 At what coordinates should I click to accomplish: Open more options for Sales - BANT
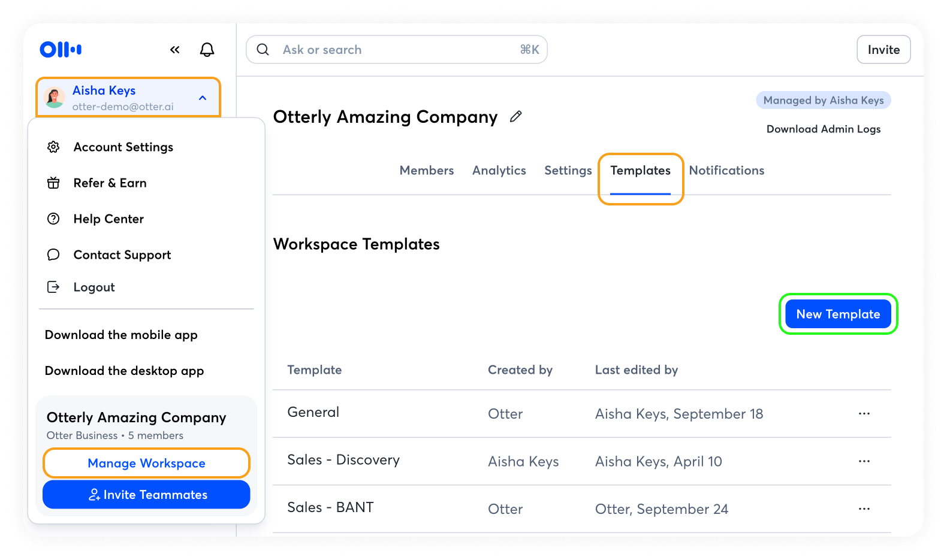point(864,509)
